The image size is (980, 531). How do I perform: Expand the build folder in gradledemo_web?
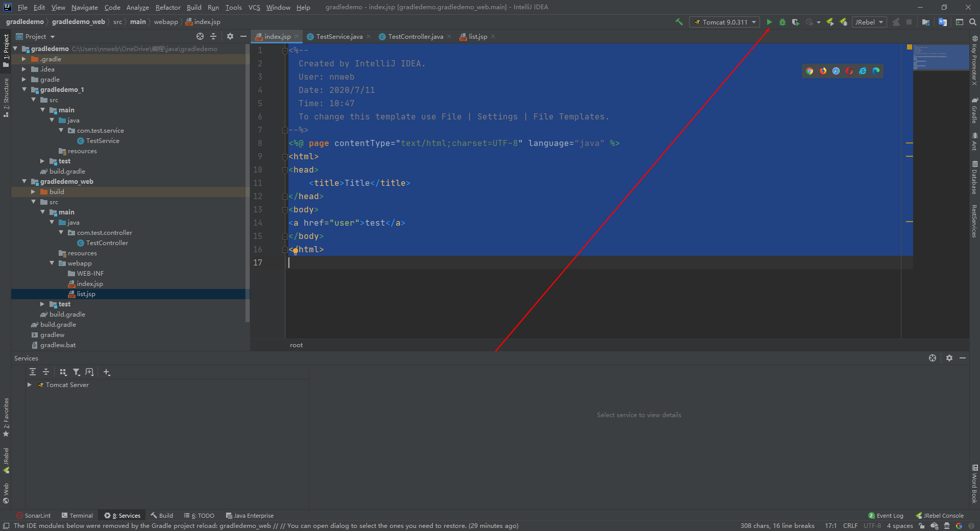pos(33,192)
